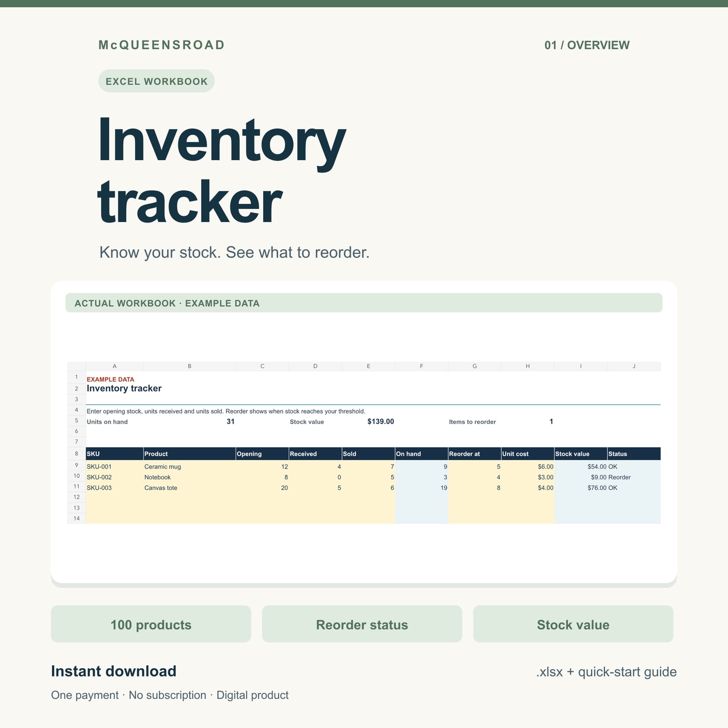Click the Received column header cell
This screenshot has height=728, width=728.
point(316,454)
